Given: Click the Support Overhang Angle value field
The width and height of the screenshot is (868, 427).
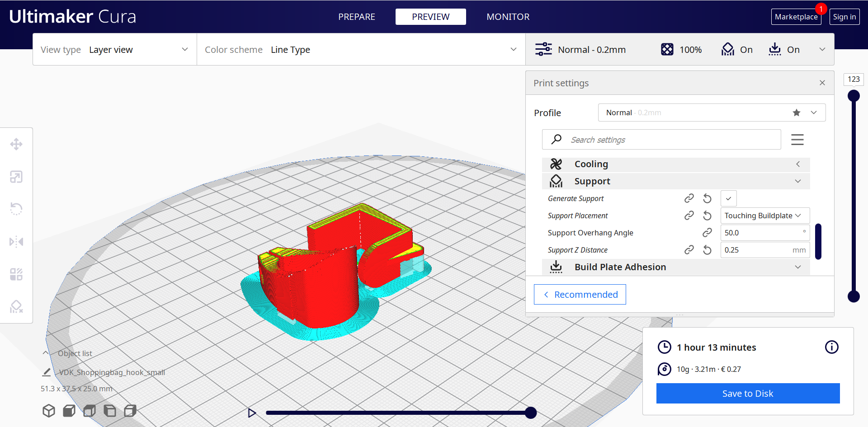Looking at the screenshot, I should click(x=765, y=233).
